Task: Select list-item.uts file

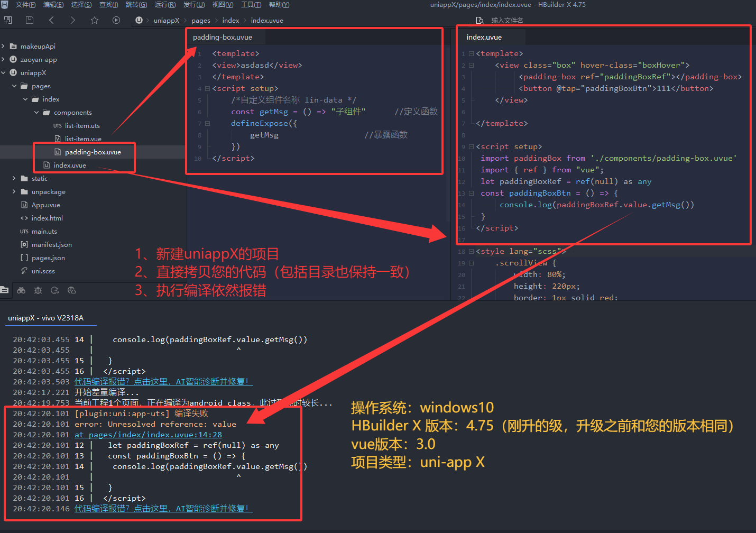Action: click(x=82, y=126)
